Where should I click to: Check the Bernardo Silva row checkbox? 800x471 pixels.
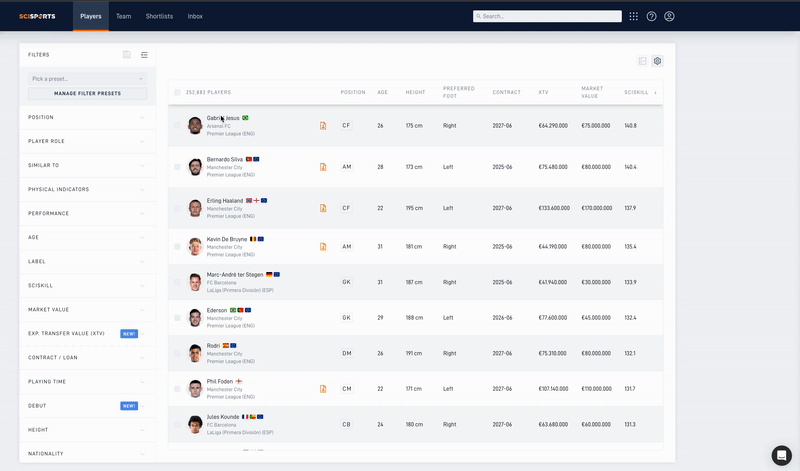177,167
